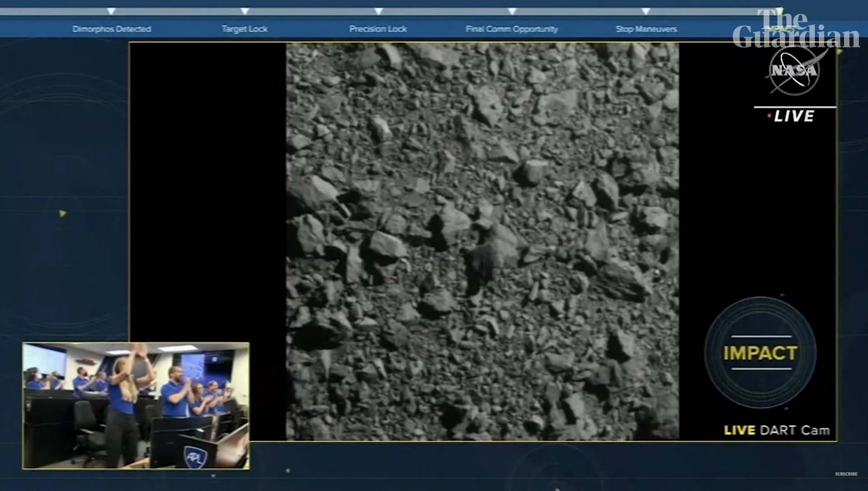Click the LIVE indicator under NASA logo

(x=792, y=116)
